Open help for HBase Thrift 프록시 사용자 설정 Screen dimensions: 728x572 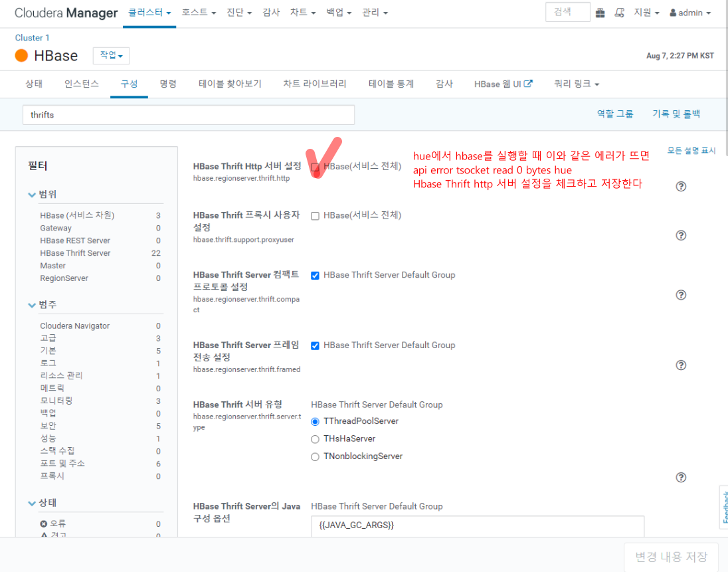(681, 235)
